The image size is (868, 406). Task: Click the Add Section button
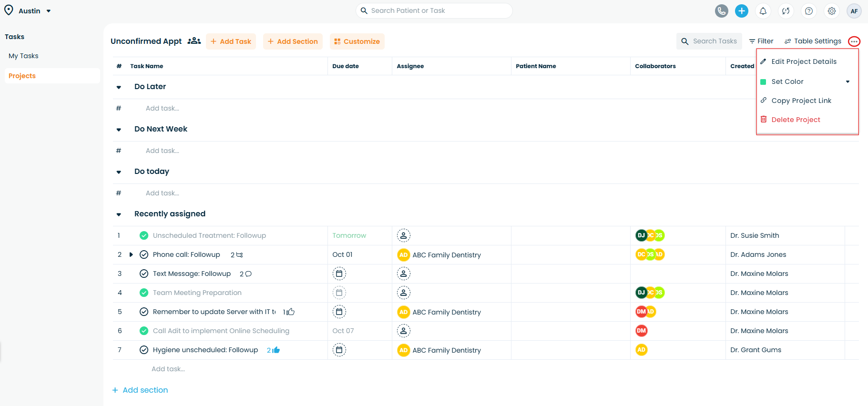point(293,41)
